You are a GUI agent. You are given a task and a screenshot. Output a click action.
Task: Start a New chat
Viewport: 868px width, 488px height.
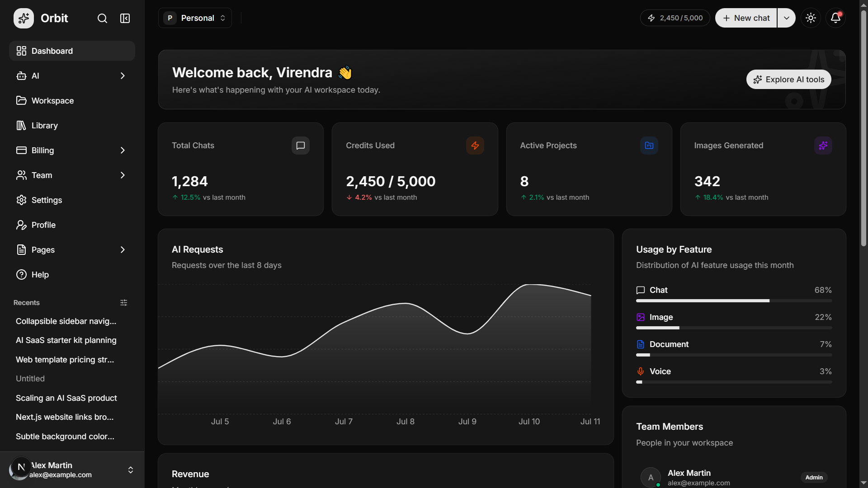pos(746,18)
